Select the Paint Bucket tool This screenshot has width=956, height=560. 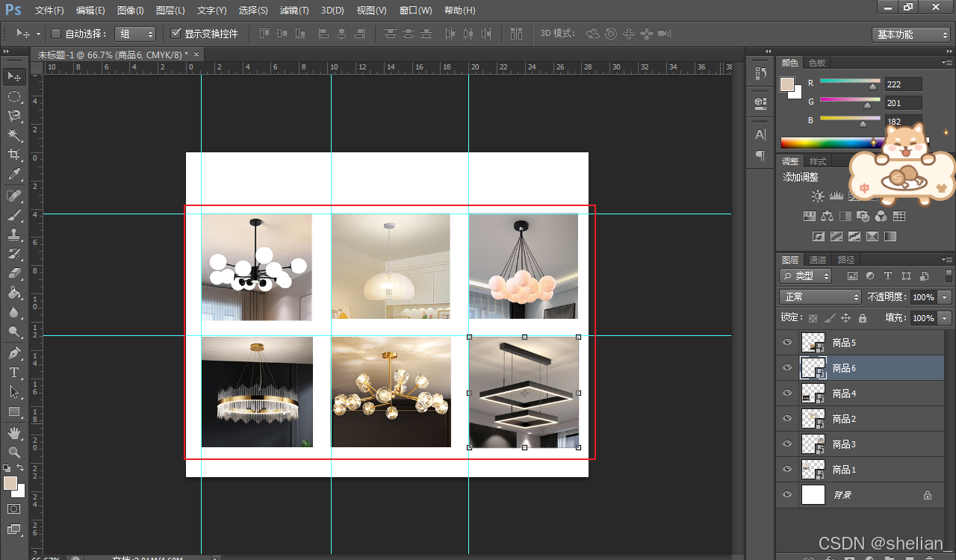point(14,293)
